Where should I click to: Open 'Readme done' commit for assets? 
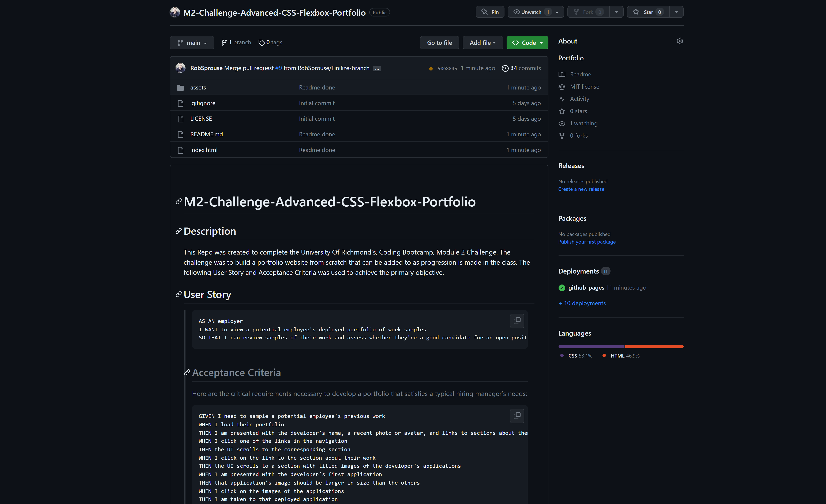click(x=317, y=87)
